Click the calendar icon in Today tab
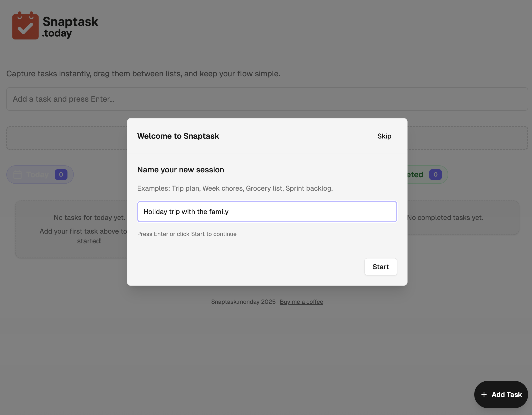 [x=18, y=175]
